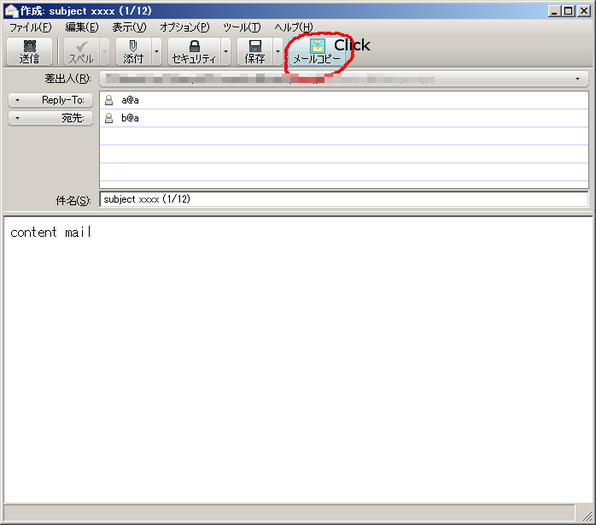Screen dimensions: 596x525
Task: Change the 宛先 recipient type selector
Action: tap(50, 118)
